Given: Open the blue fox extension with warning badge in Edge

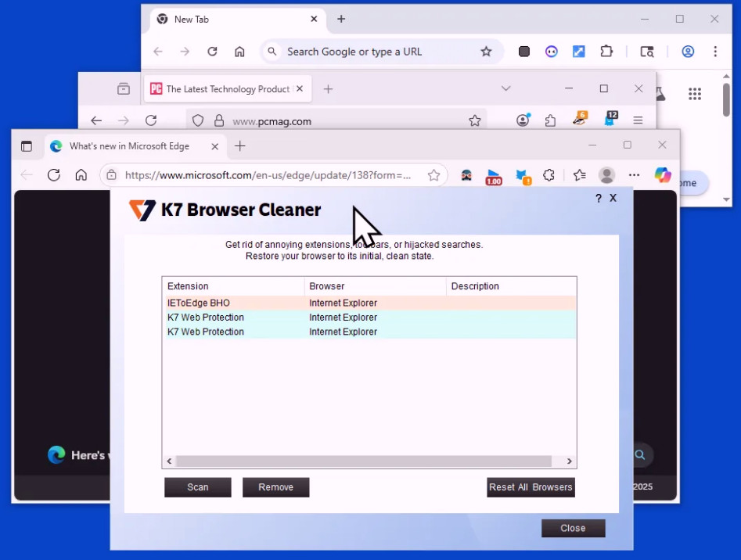Looking at the screenshot, I should (x=523, y=177).
